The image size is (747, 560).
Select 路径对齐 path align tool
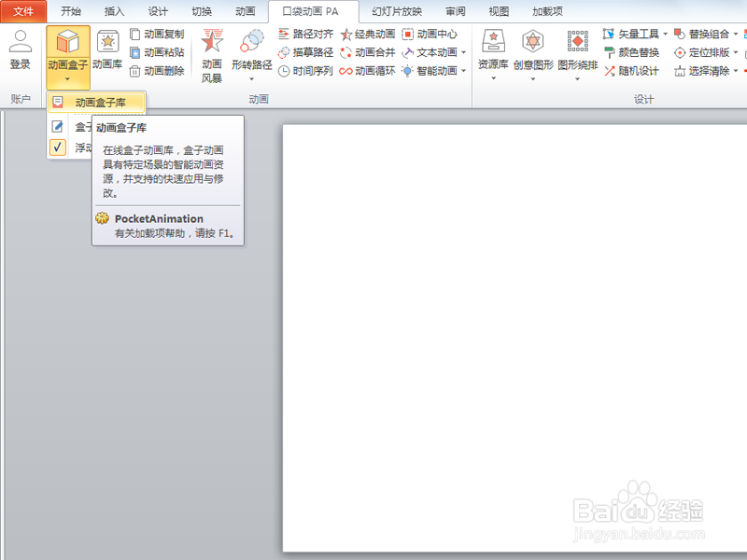(305, 34)
